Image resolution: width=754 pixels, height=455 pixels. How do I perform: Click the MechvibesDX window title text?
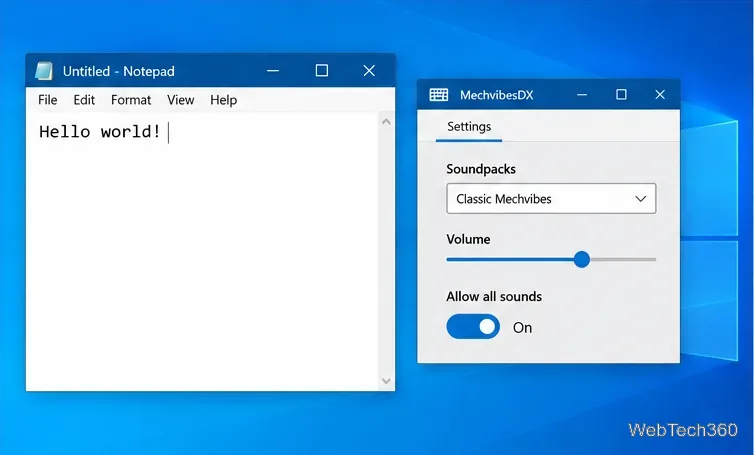(497, 95)
